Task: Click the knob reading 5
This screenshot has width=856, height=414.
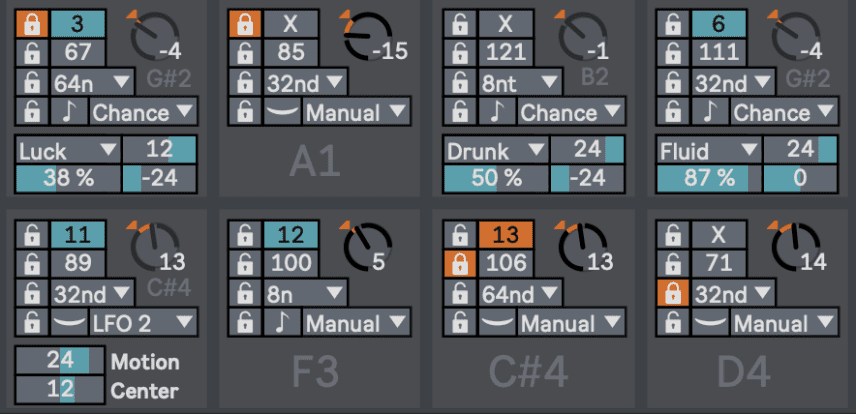Action: point(367,246)
